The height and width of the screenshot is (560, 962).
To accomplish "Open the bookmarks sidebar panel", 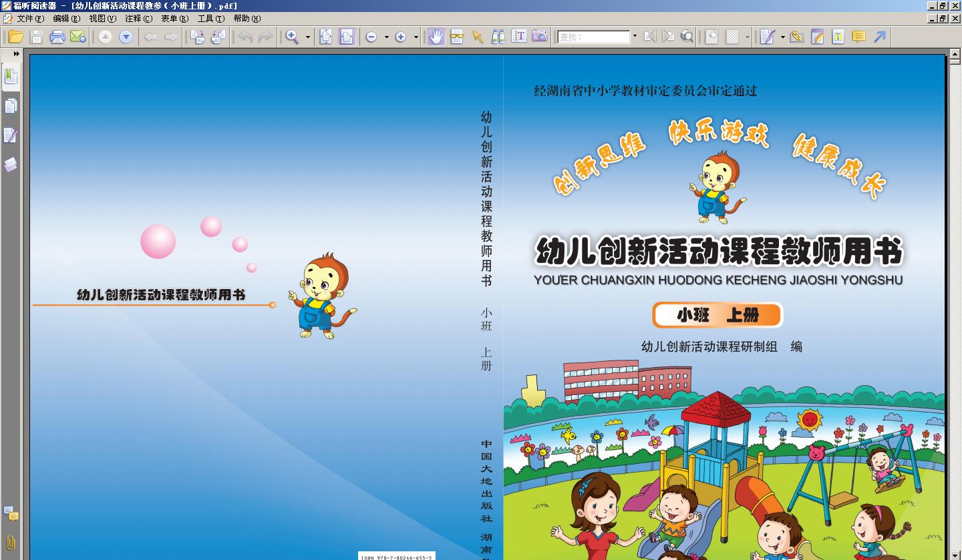I will tap(11, 77).
